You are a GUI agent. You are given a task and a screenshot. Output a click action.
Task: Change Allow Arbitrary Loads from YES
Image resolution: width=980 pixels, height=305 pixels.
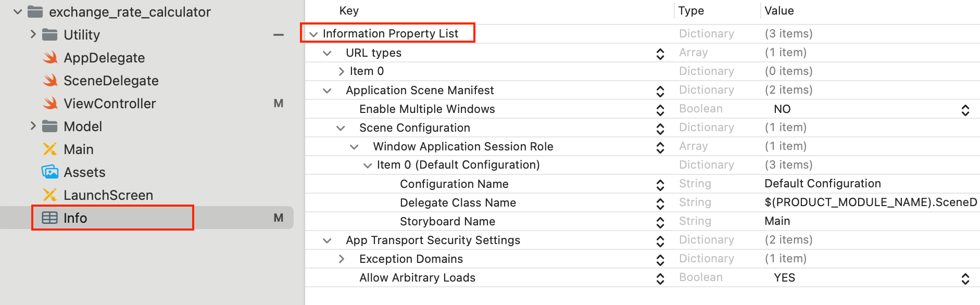coord(966,277)
